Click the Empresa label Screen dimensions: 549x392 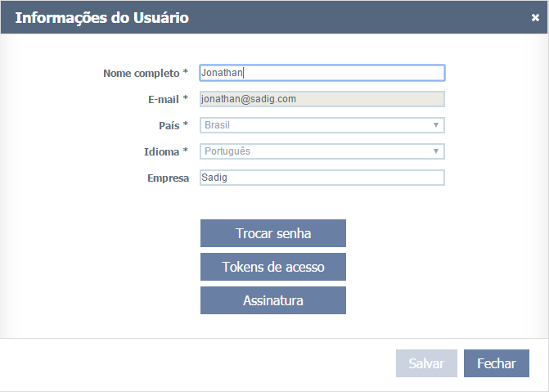pos(168,178)
